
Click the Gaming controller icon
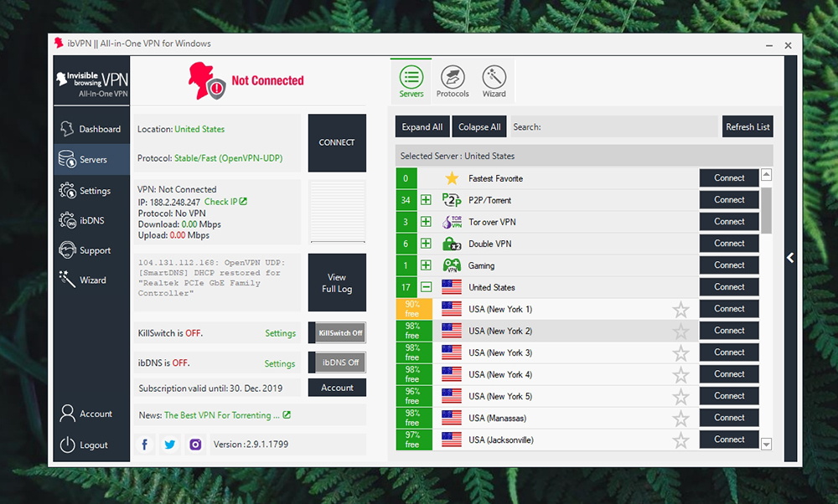(452, 265)
